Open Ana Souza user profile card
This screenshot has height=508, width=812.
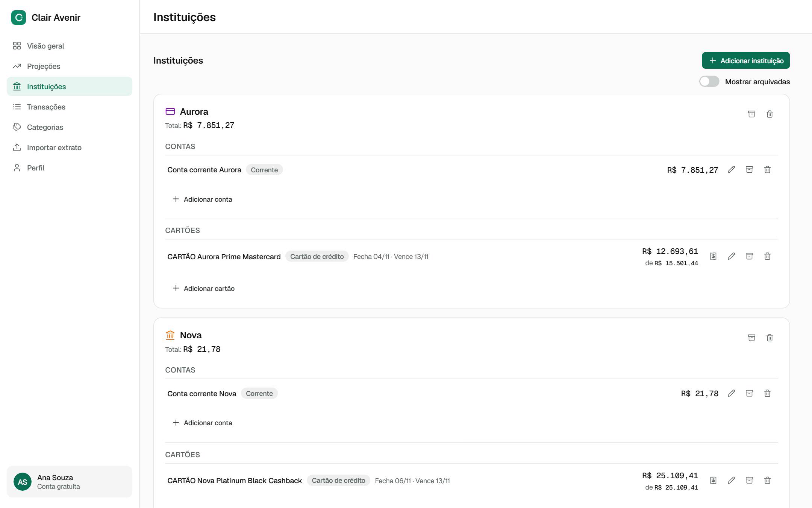point(70,482)
